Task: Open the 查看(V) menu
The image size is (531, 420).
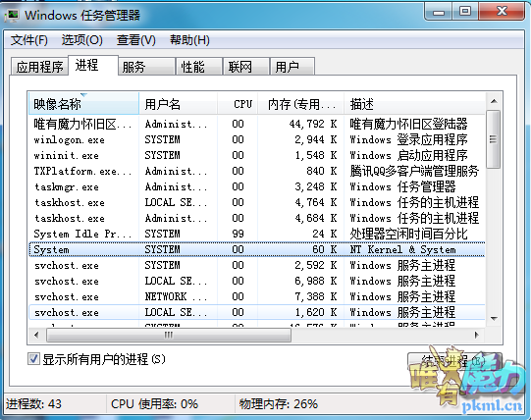Action: 136,40
